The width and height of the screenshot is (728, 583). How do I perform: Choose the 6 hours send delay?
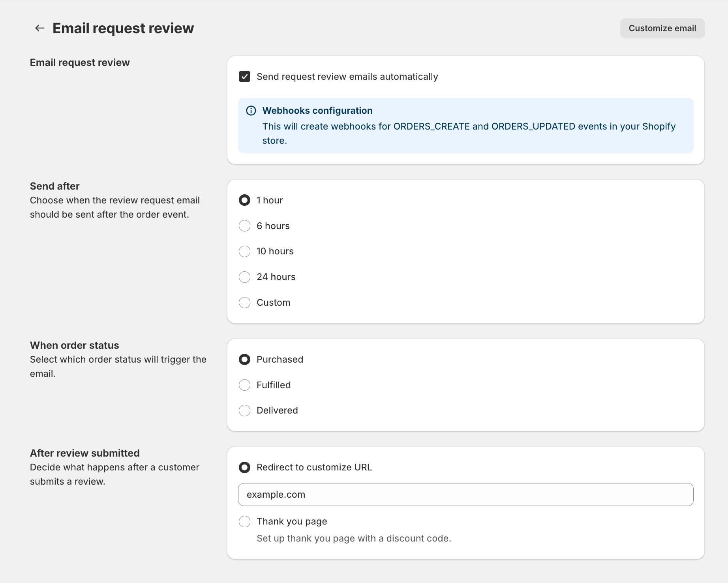click(x=245, y=226)
